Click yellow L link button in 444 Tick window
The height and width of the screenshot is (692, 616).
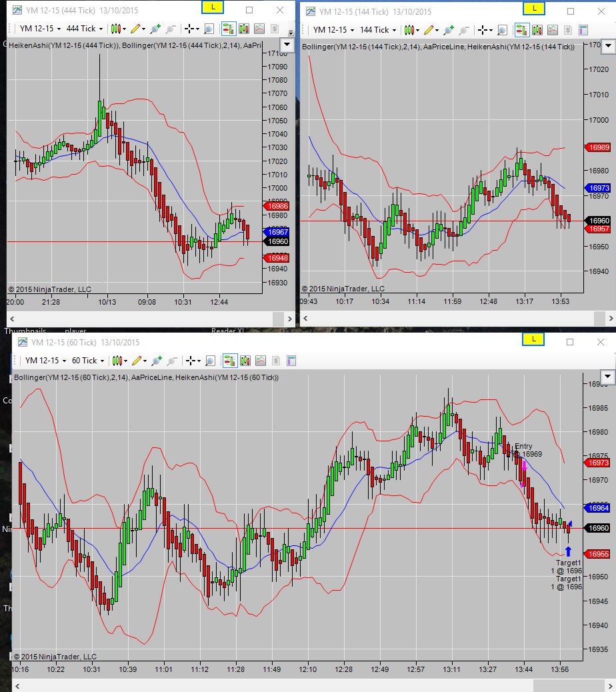coord(213,7)
